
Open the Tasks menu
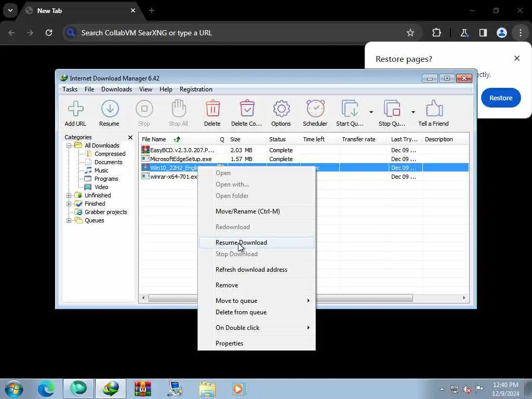(x=70, y=89)
